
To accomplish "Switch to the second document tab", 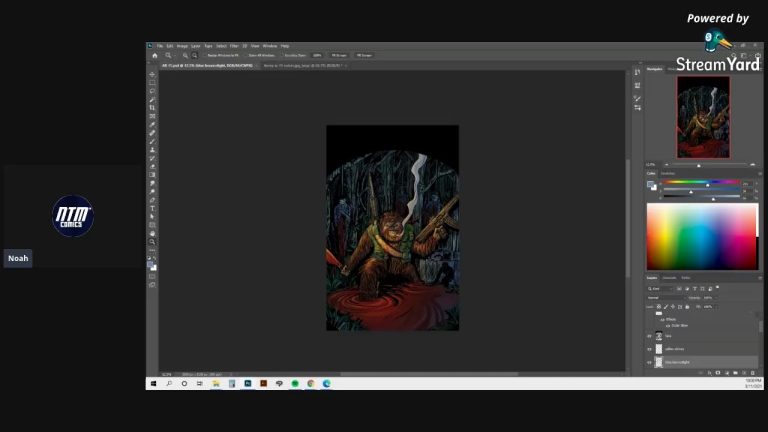I will 303,65.
